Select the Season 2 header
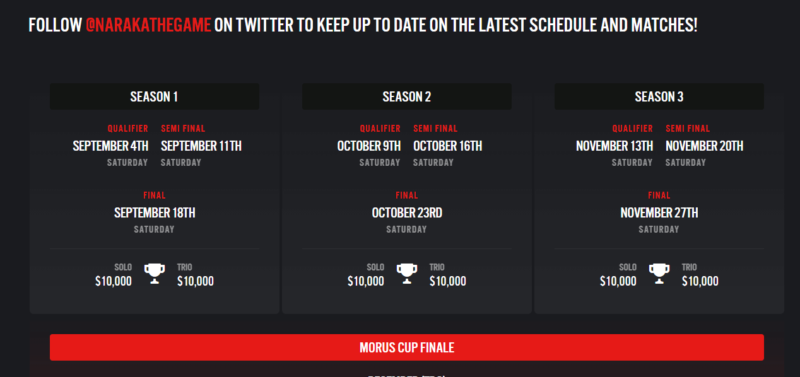The width and height of the screenshot is (800, 377). [407, 96]
